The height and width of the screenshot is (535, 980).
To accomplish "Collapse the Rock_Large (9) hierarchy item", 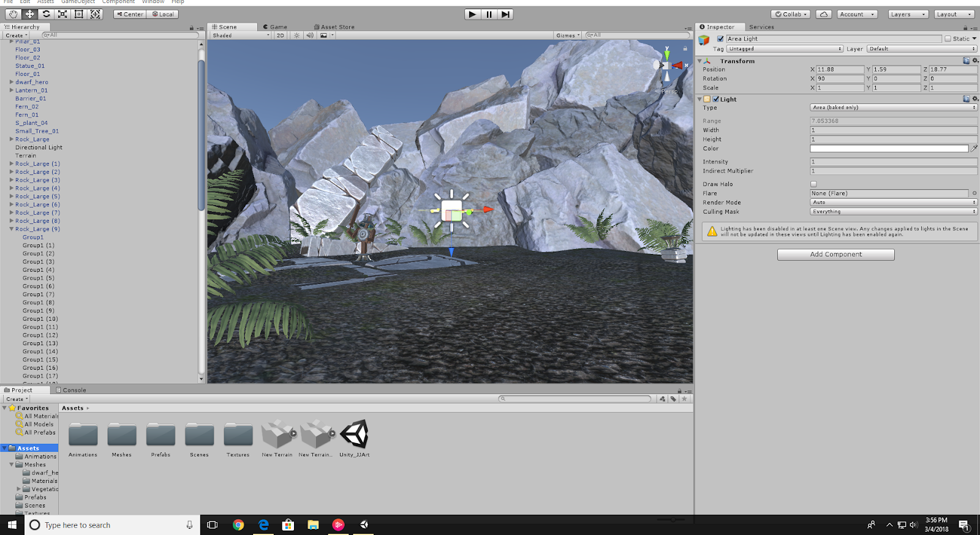I will tap(11, 229).
